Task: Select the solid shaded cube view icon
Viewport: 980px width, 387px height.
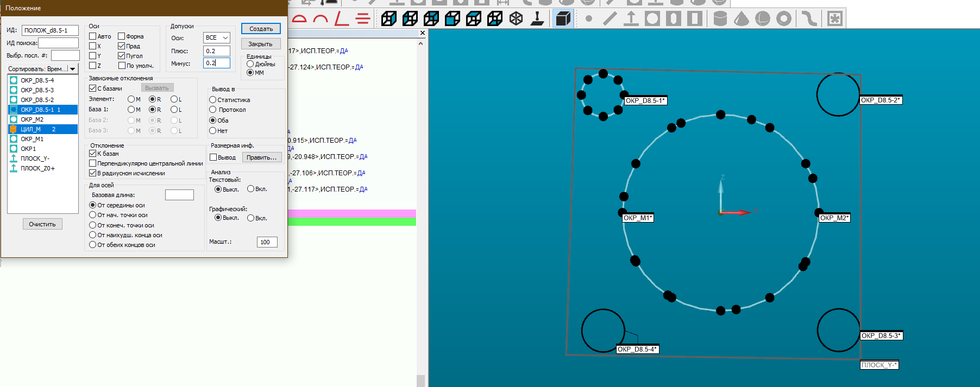Action: (x=563, y=19)
